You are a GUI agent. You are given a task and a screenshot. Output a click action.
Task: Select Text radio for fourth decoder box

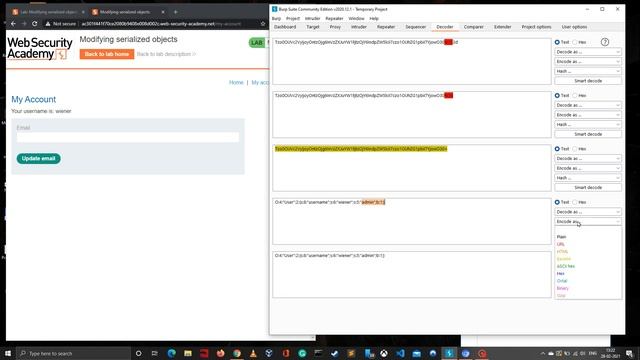click(x=557, y=202)
